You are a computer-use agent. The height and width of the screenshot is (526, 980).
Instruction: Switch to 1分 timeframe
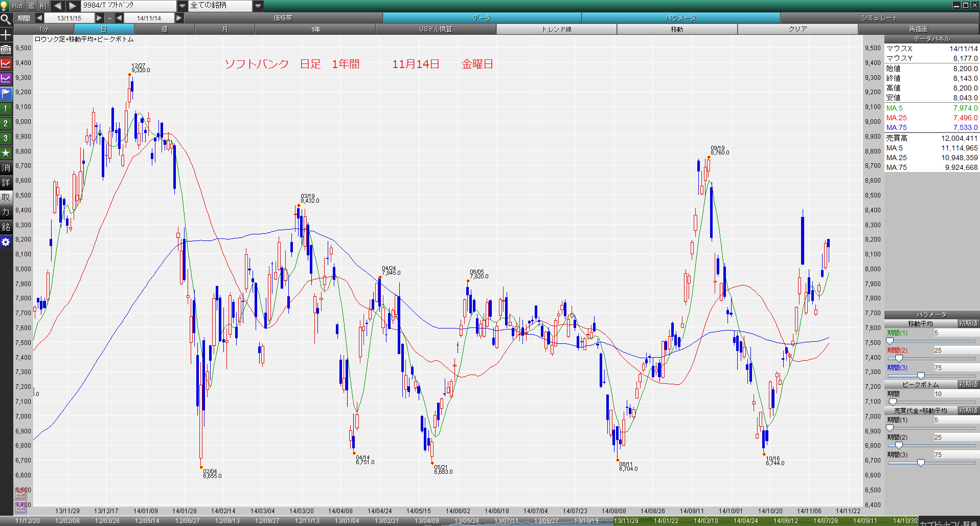[43, 29]
